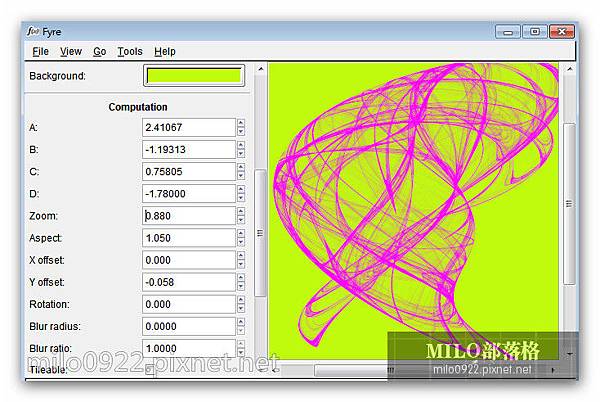This screenshot has height=402, width=600.
Task: Increase Blur radius with its up arrow
Action: point(241,322)
